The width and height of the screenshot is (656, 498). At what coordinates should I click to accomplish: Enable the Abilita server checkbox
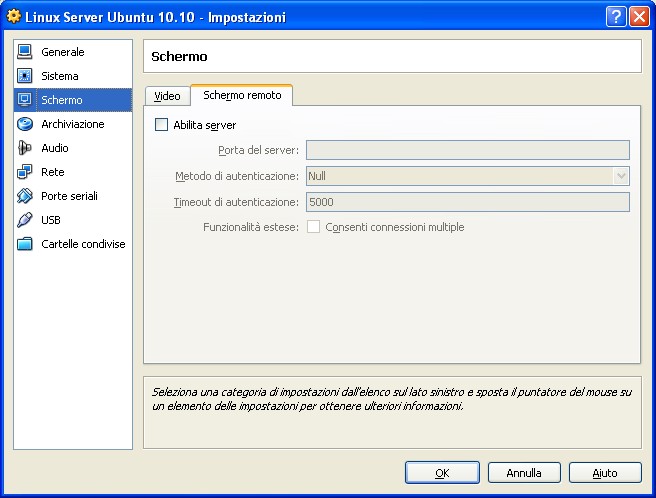(162, 125)
